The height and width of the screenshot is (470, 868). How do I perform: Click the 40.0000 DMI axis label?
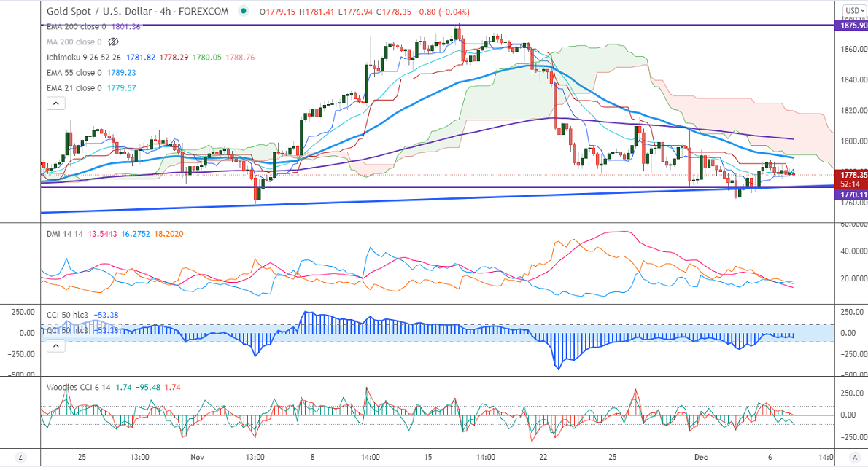(853, 251)
